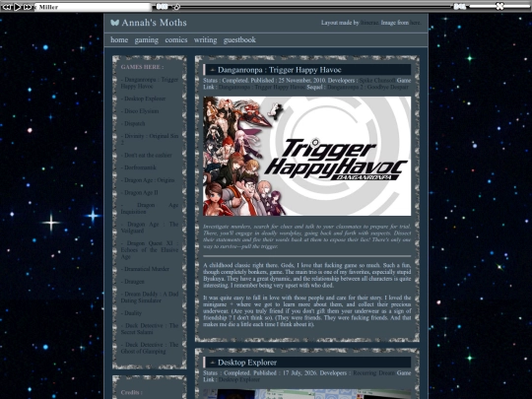This screenshot has width=532, height=399.
Task: Skip to next track in music player
Action: click(29, 7)
